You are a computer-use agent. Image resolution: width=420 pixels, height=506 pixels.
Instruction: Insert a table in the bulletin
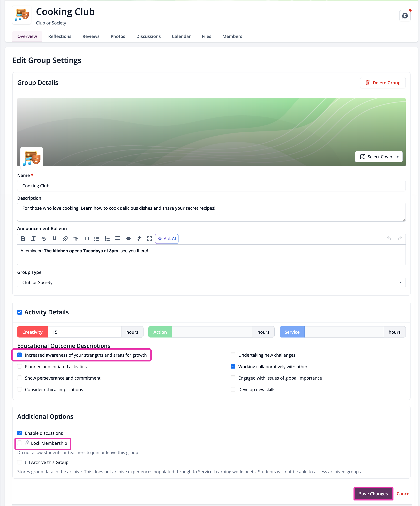pyautogui.click(x=86, y=239)
